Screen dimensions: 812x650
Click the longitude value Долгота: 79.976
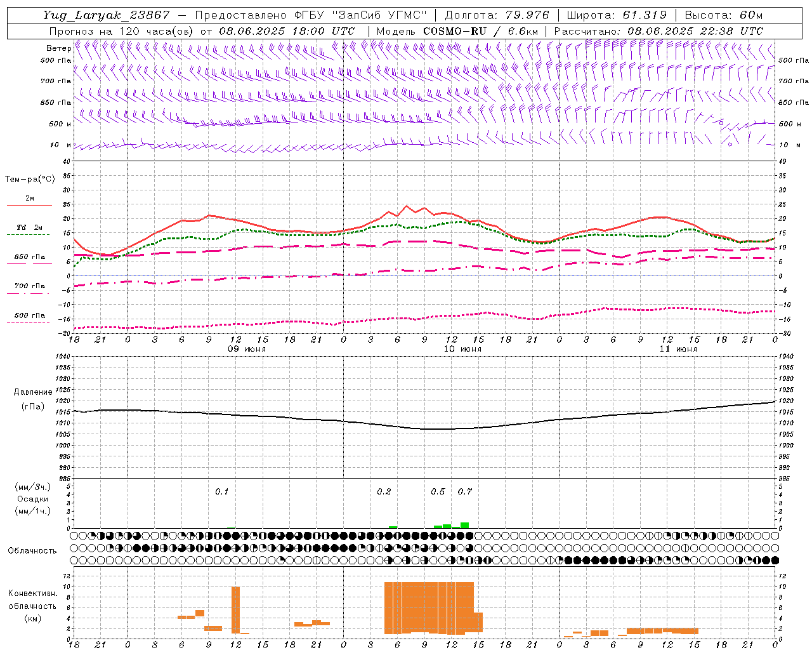(x=497, y=15)
